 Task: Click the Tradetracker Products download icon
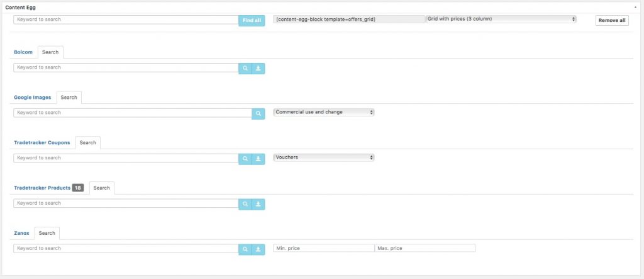(258, 204)
